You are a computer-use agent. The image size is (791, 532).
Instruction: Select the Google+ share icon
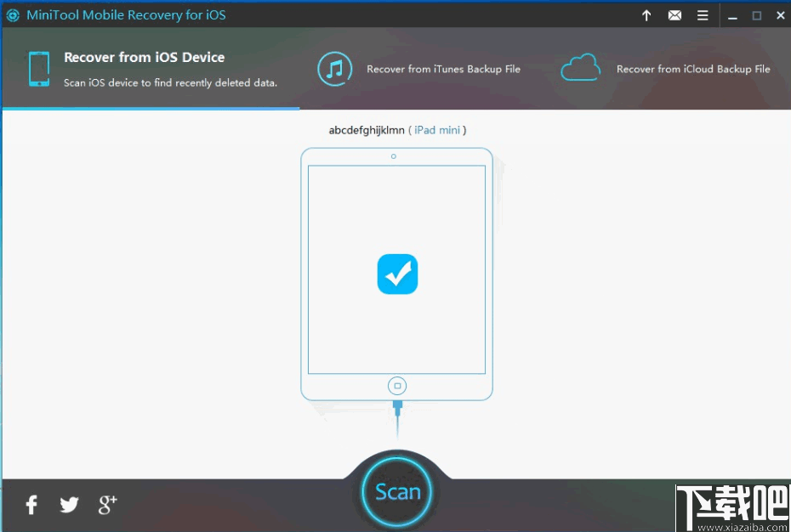tap(106, 504)
